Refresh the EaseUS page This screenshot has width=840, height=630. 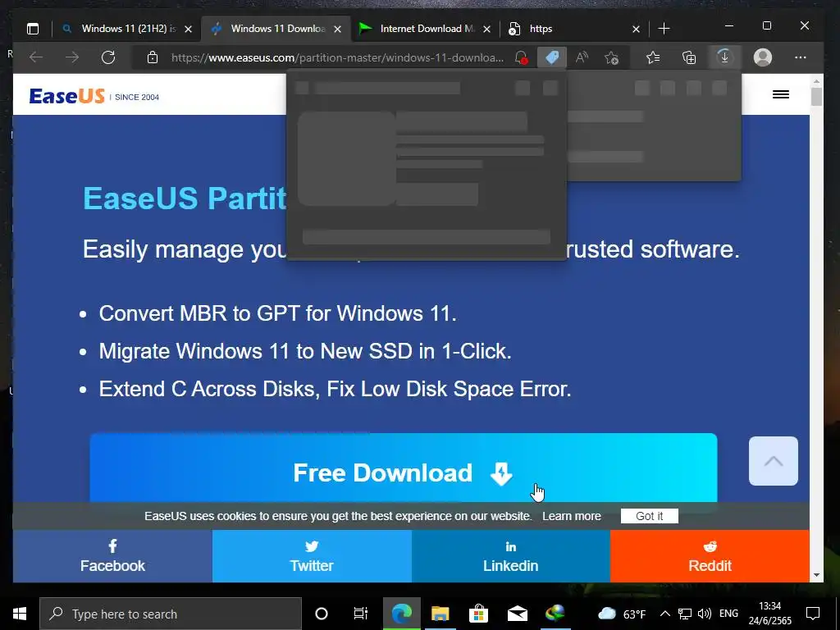pos(108,57)
